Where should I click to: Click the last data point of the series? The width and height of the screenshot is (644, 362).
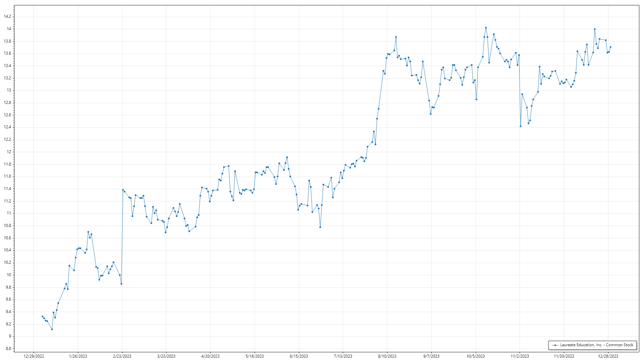point(610,47)
